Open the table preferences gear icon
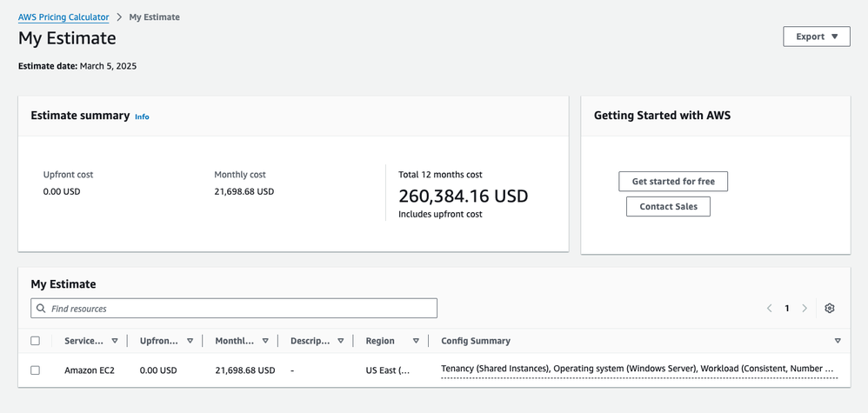 [x=829, y=309]
